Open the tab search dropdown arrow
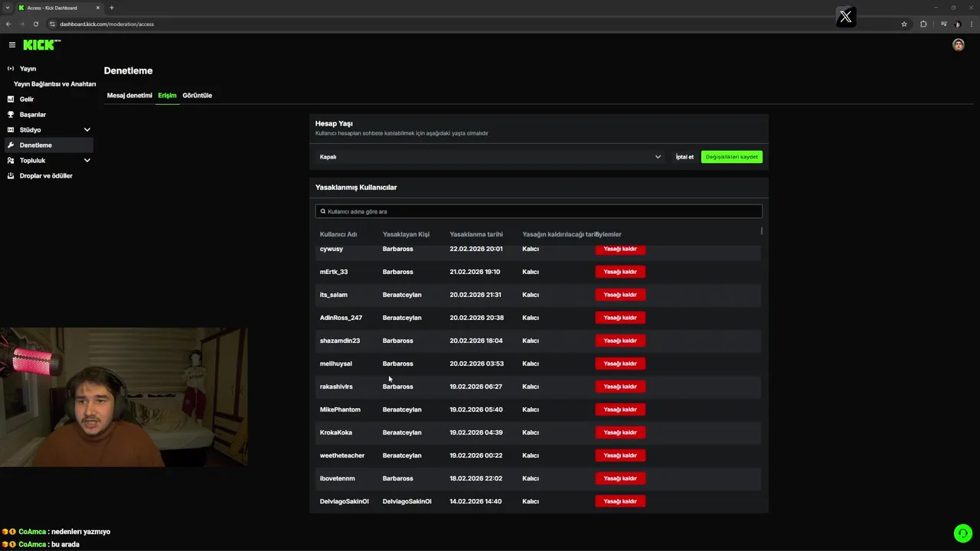The image size is (980, 551). pyautogui.click(x=7, y=8)
